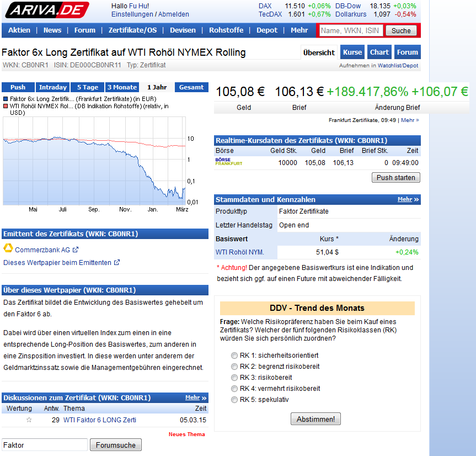Click the Dollarkurs link
Viewport: 476px width, 456px height.
pos(351,14)
